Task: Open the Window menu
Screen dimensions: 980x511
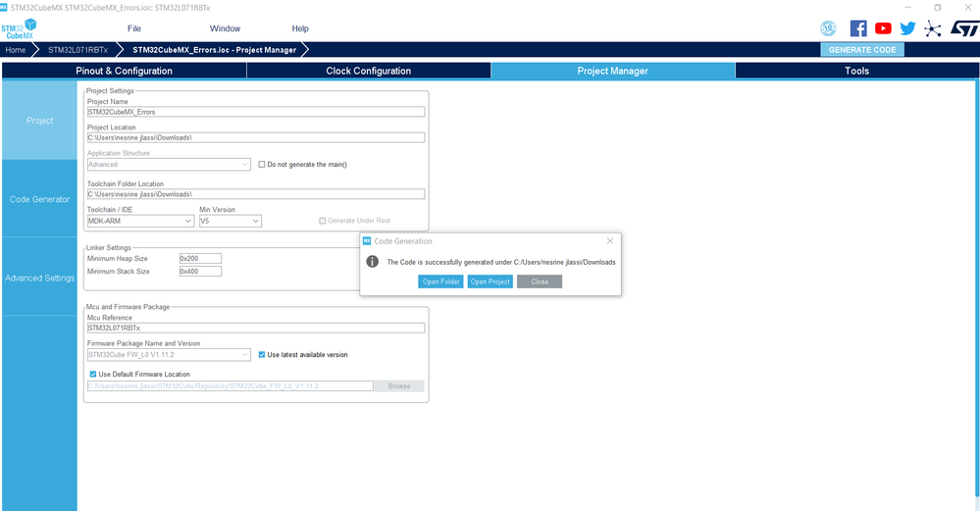Action: pyautogui.click(x=225, y=28)
